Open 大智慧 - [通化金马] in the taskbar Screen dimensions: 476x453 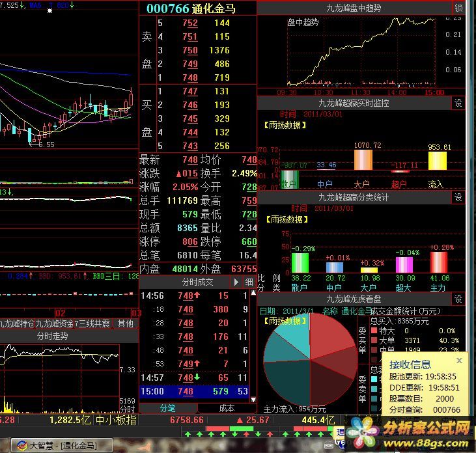[x=63, y=445]
